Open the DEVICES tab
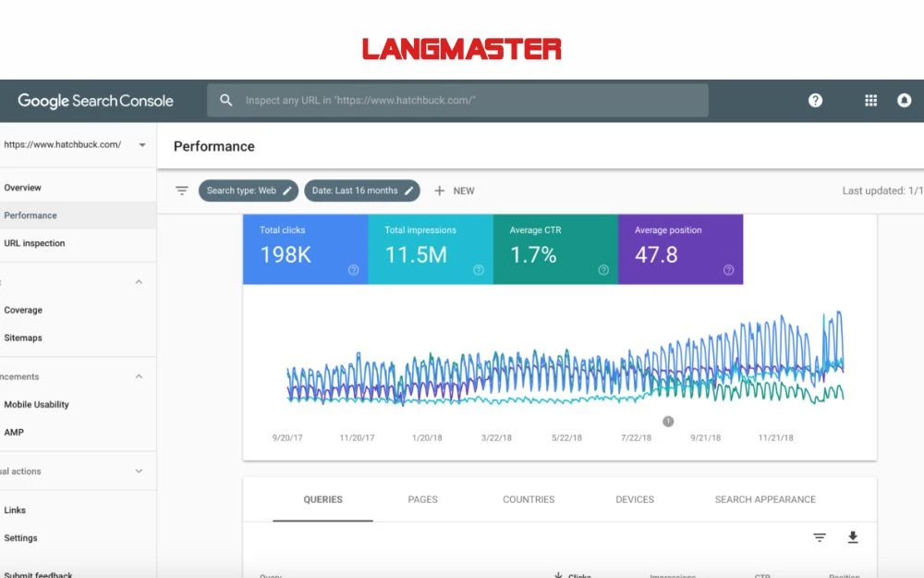 point(634,499)
